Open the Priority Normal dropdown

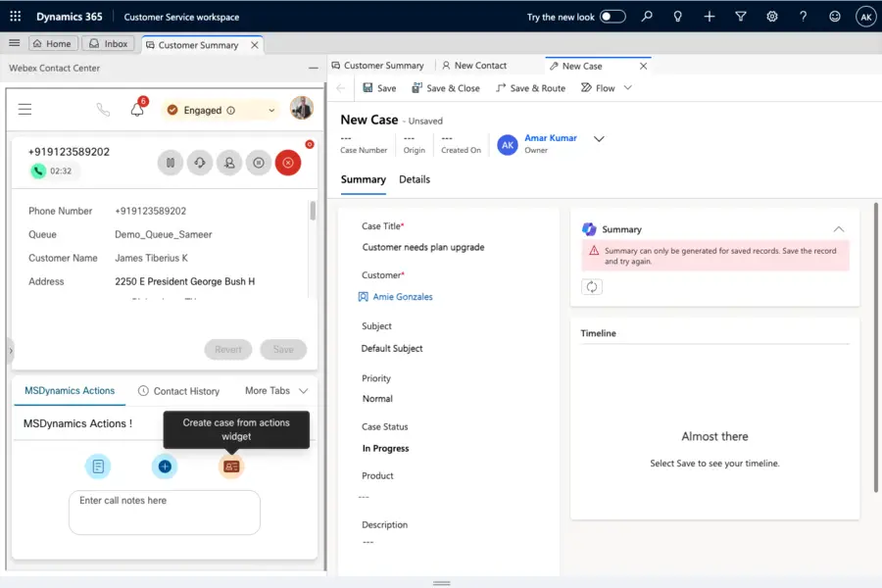click(x=377, y=399)
